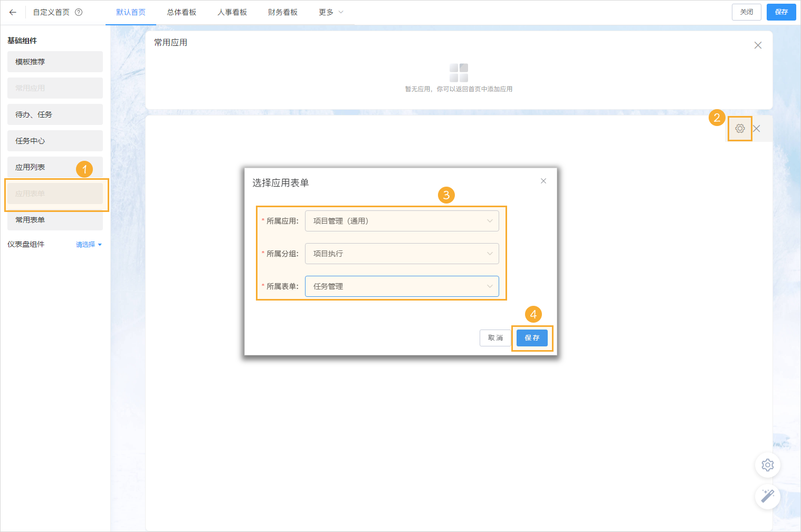The image size is (801, 532).
Task: Close the 常用应用 component
Action: pyautogui.click(x=758, y=45)
